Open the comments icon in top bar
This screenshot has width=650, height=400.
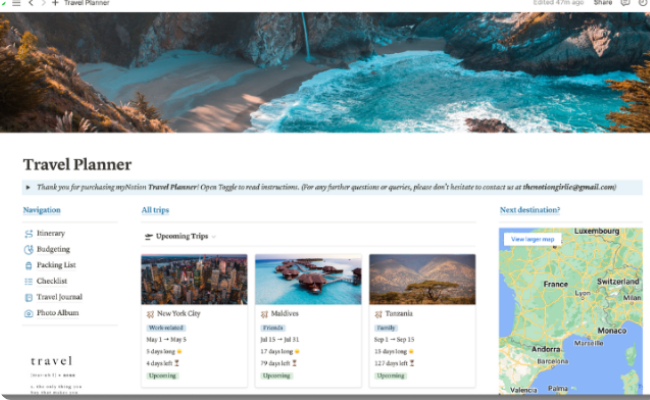pyautogui.click(x=625, y=3)
